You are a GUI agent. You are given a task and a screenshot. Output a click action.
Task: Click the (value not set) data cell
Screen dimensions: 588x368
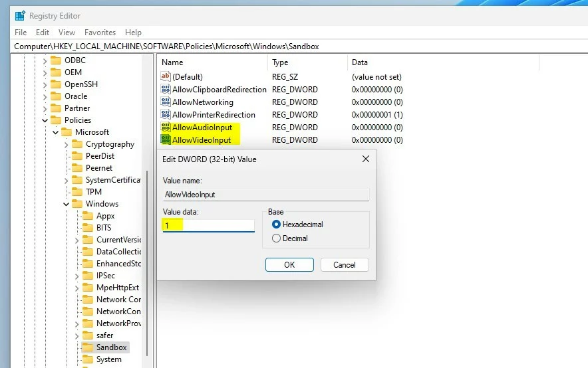click(376, 77)
